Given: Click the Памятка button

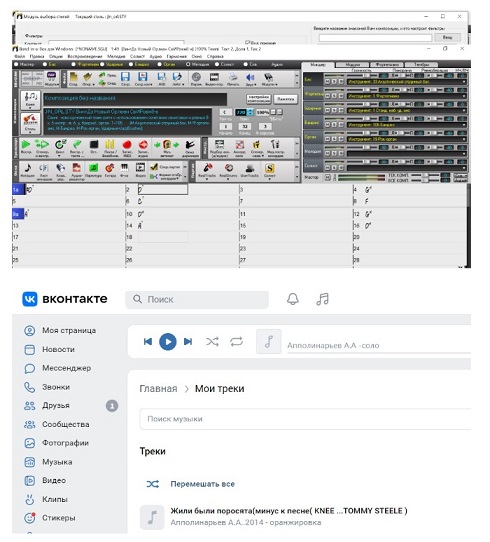Looking at the screenshot, I should 285,99.
